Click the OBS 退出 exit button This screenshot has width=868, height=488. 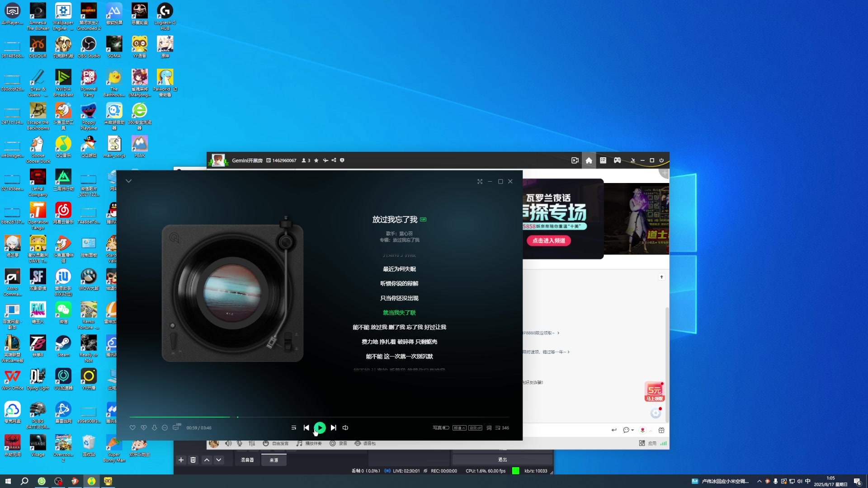point(502,460)
